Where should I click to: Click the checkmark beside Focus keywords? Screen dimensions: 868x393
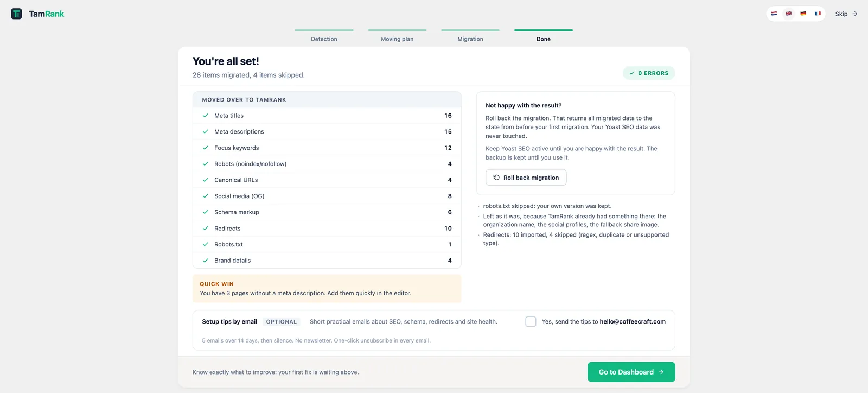[x=206, y=148]
